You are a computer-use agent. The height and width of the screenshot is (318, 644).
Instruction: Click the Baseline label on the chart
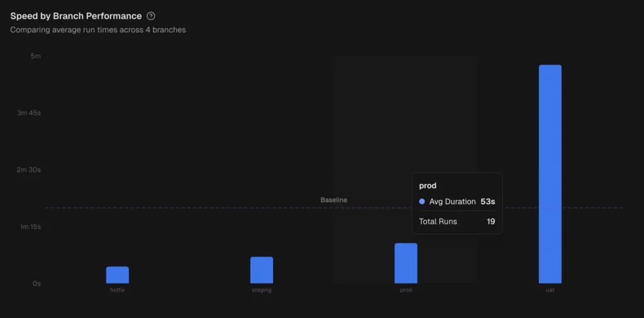click(333, 200)
